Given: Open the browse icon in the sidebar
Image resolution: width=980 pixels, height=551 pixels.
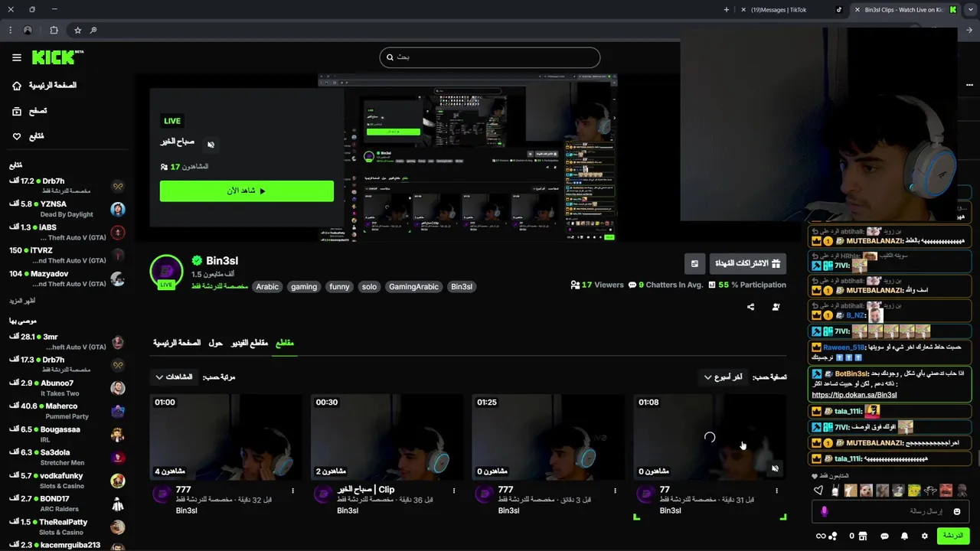Looking at the screenshot, I should (17, 111).
